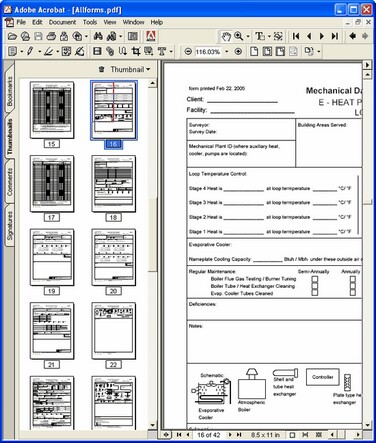Select the Crop tool
Image resolution: width=376 pixels, height=443 pixels.
(x=136, y=51)
